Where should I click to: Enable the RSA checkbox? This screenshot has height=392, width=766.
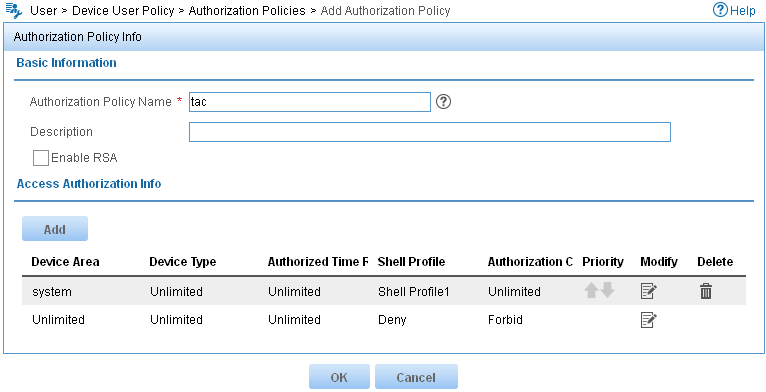(41, 158)
